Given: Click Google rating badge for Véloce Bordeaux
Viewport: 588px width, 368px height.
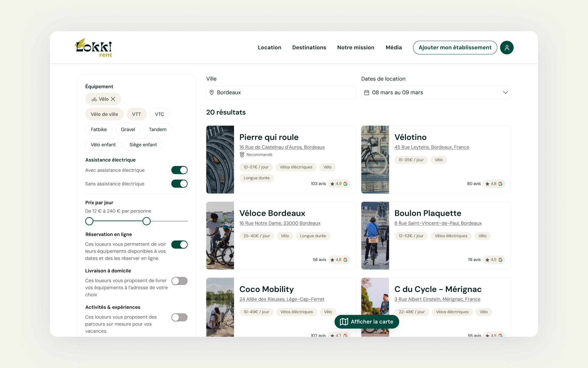Looking at the screenshot, I should (339, 260).
